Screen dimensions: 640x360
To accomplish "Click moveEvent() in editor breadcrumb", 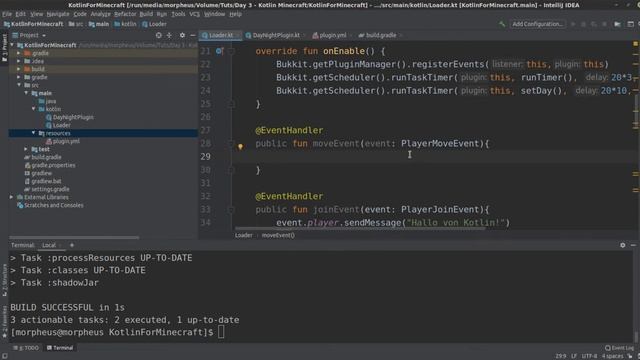I will [x=278, y=235].
